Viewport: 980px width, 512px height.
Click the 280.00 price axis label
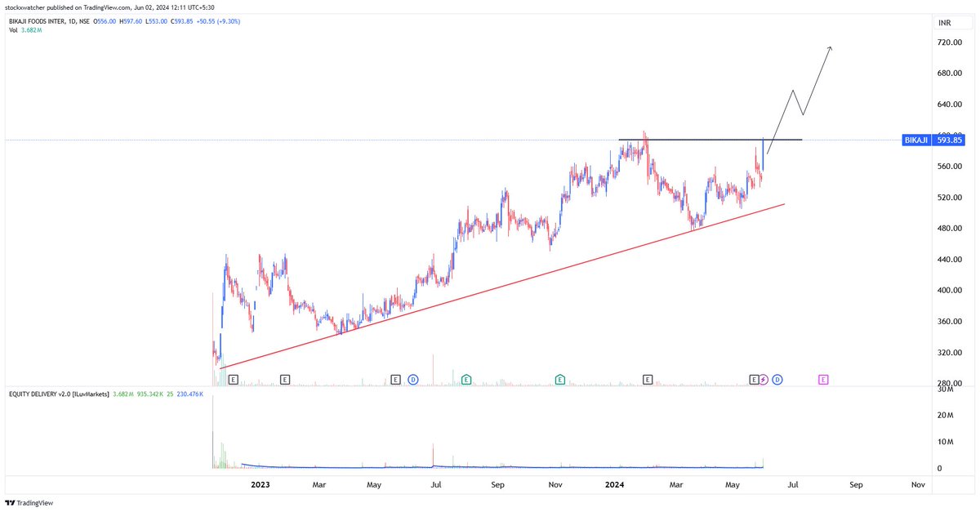tap(949, 384)
